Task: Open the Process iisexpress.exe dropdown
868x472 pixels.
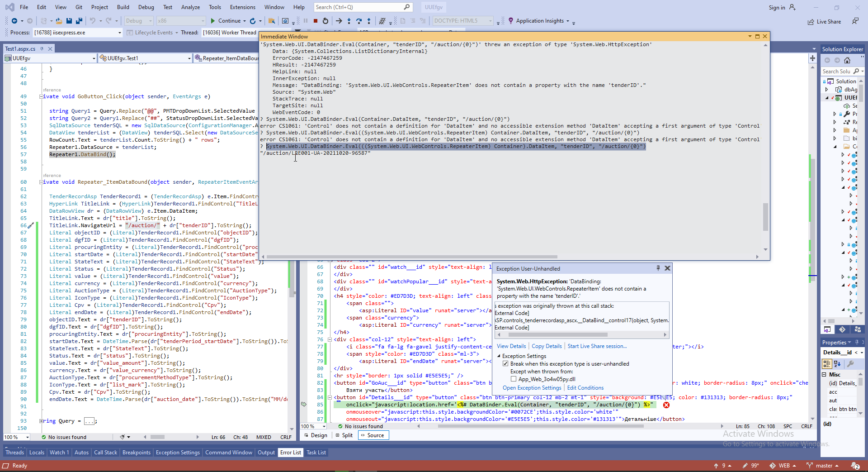Action: tap(119, 33)
